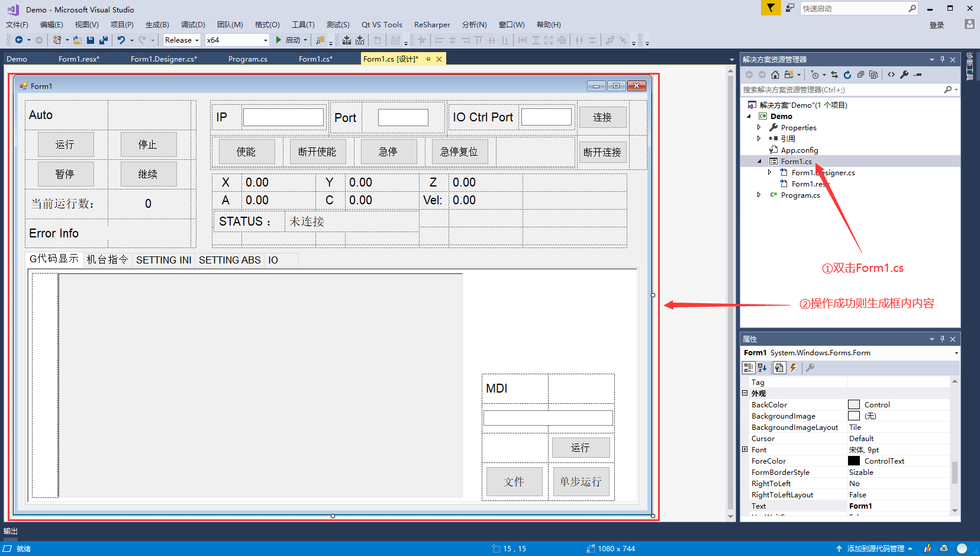Toggle the Properties view button in Properties toolbar
The width and height of the screenshot is (980, 556).
(x=779, y=368)
